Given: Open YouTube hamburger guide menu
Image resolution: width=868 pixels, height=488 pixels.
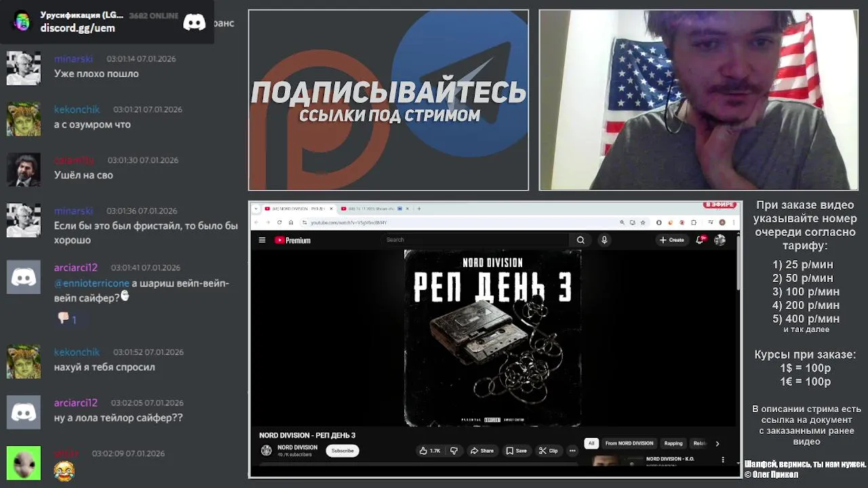Looking at the screenshot, I should pyautogui.click(x=262, y=240).
